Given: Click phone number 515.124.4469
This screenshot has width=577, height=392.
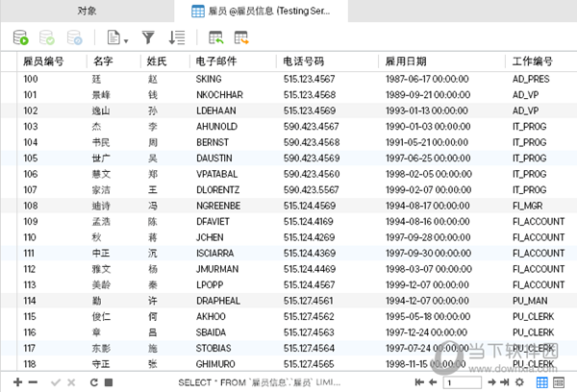Looking at the screenshot, I should [309, 269].
